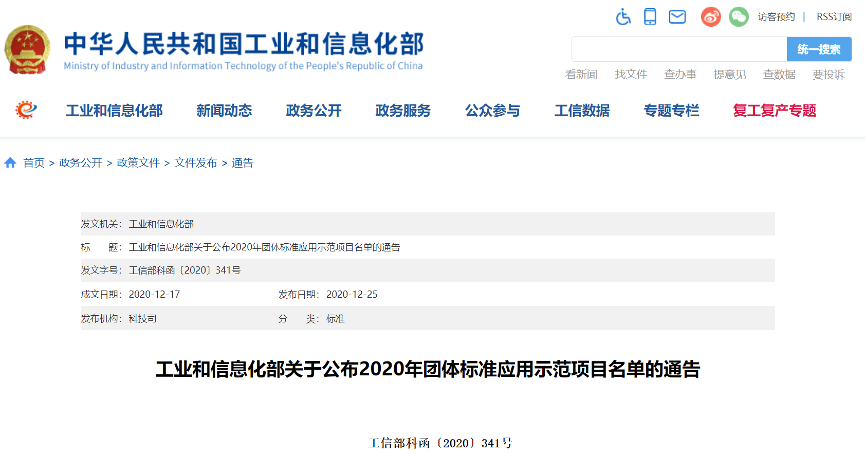
Task: Open the 新闻动态 nav menu
Action: [x=224, y=110]
